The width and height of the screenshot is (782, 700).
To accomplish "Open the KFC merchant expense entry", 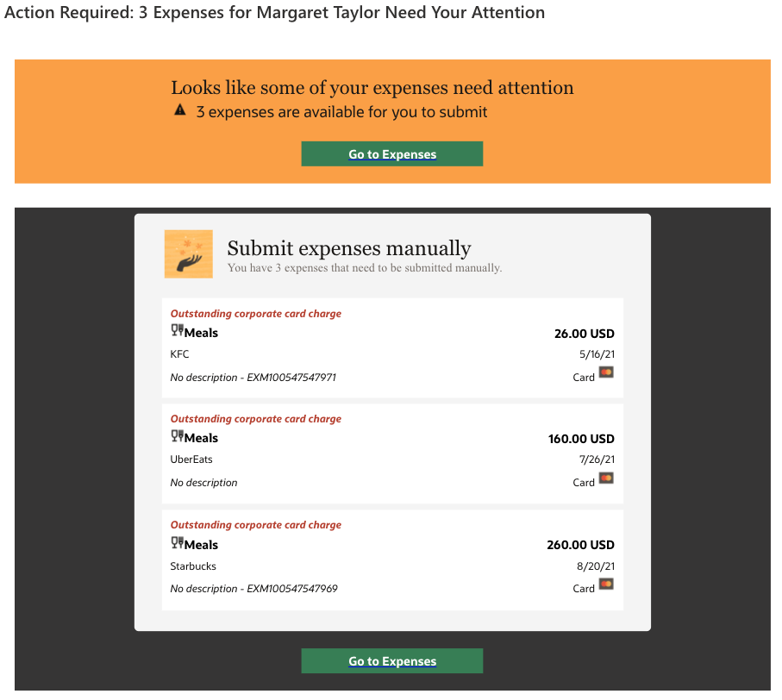I will (x=179, y=354).
